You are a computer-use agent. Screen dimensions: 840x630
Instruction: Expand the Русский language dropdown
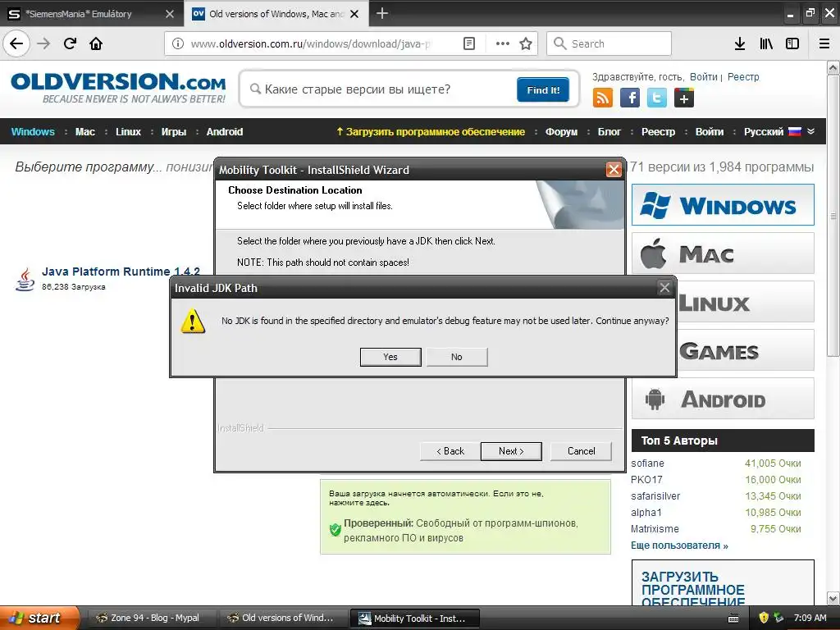click(779, 132)
